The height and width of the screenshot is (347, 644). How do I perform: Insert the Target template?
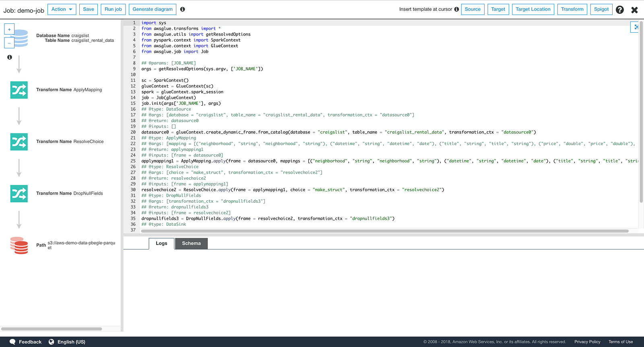(x=498, y=9)
